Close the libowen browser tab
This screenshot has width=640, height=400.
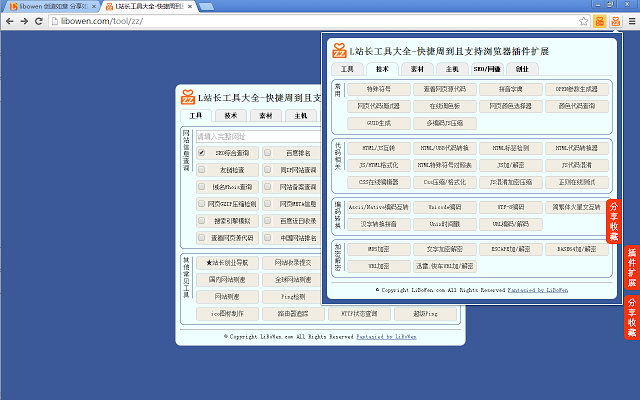(94, 7)
